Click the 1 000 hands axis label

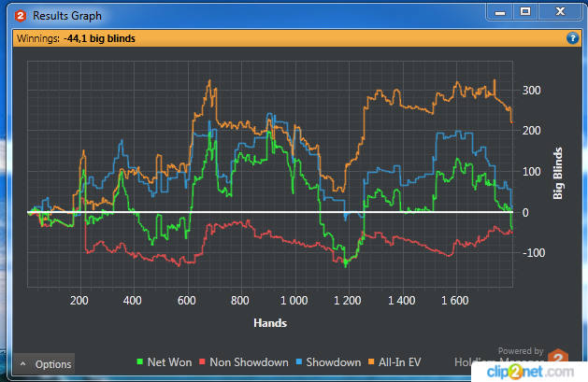point(294,301)
